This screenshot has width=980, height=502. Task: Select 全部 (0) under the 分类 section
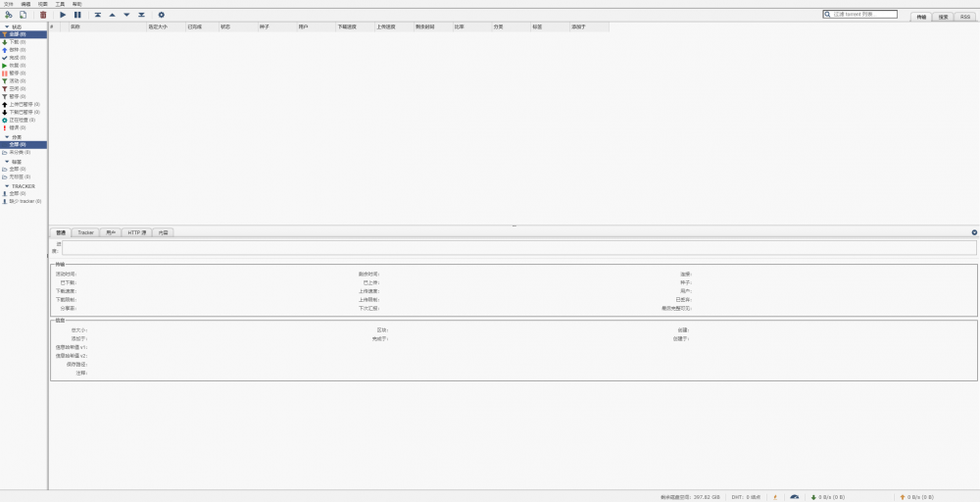click(x=24, y=144)
